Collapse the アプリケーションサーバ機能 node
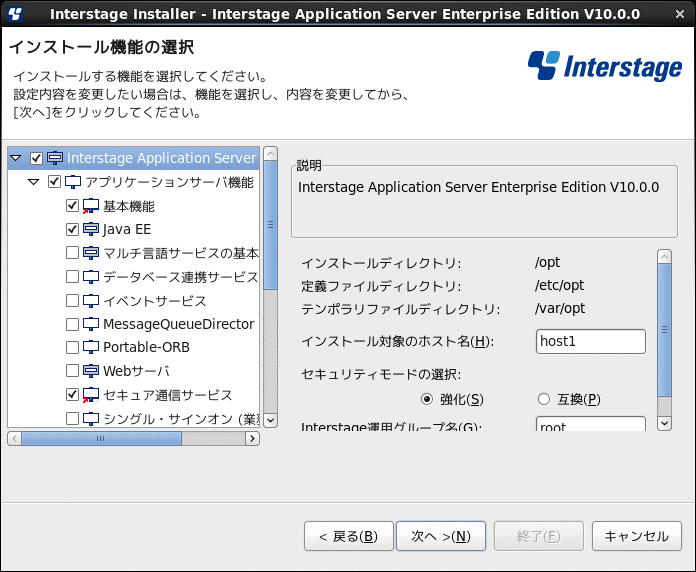The image size is (696, 572). (x=34, y=182)
